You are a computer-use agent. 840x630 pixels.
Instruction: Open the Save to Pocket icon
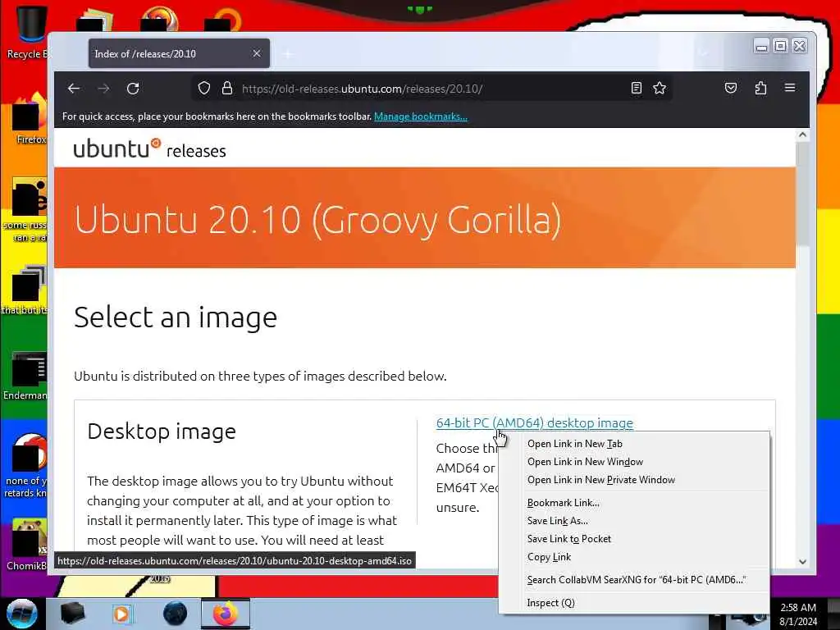tap(731, 89)
